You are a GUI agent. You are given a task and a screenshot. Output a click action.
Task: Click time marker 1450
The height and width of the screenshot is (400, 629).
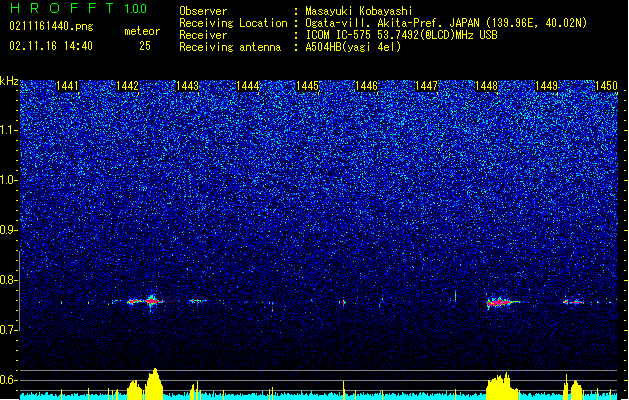pos(606,86)
